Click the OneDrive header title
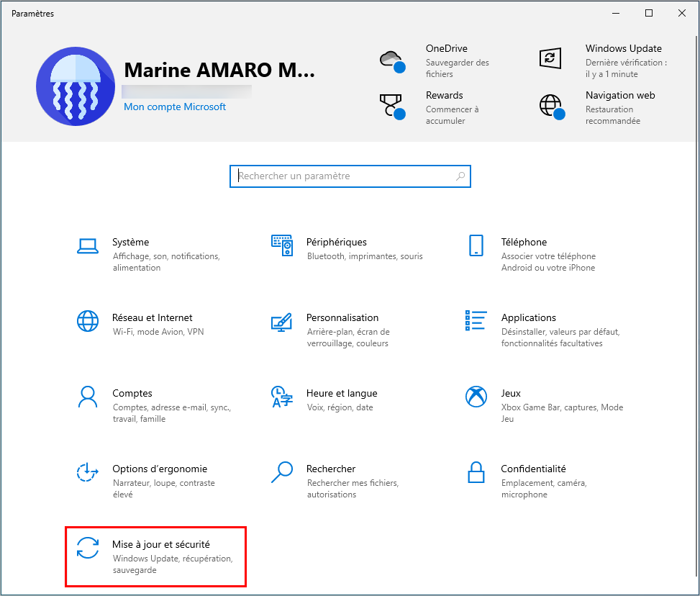This screenshot has height=596, width=700. coord(447,48)
